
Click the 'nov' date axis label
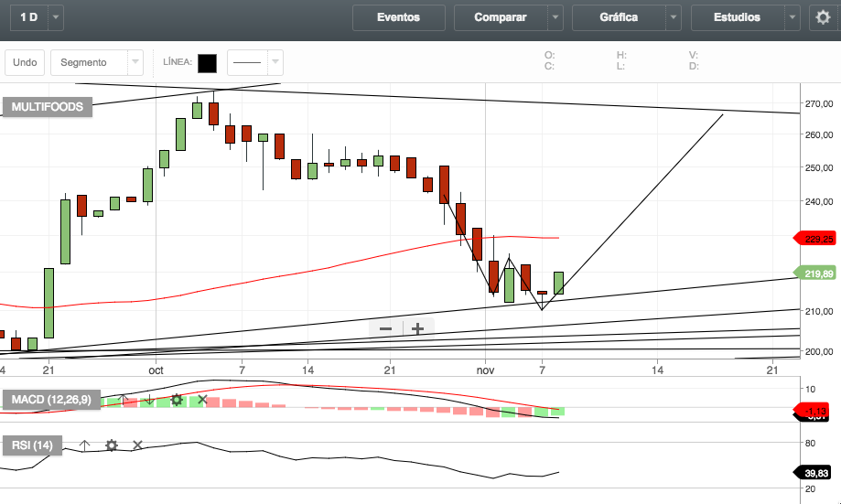(485, 370)
